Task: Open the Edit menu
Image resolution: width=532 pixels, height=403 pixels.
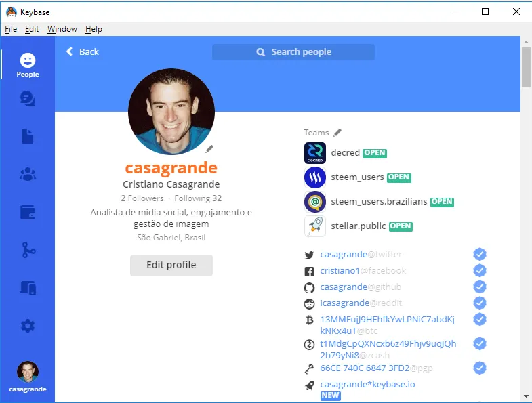Action: pyautogui.click(x=32, y=29)
